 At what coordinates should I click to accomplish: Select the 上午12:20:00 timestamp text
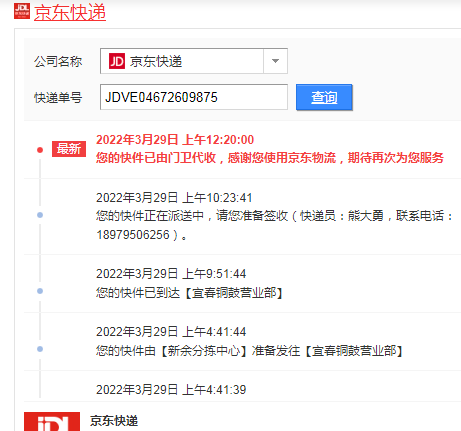(x=175, y=140)
